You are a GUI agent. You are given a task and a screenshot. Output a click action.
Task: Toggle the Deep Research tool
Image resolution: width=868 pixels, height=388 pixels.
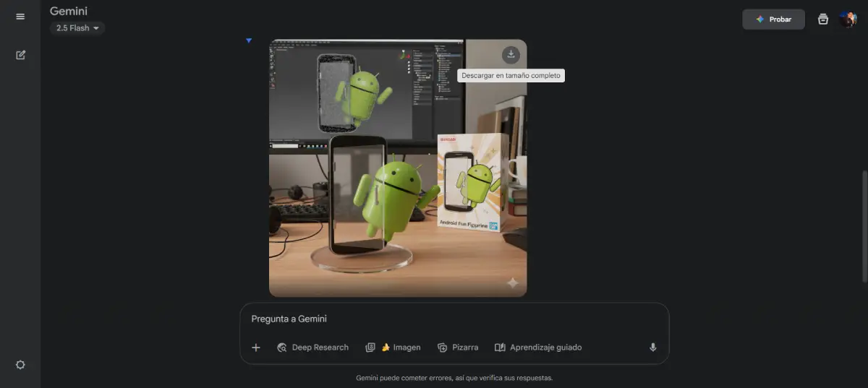pyautogui.click(x=312, y=348)
